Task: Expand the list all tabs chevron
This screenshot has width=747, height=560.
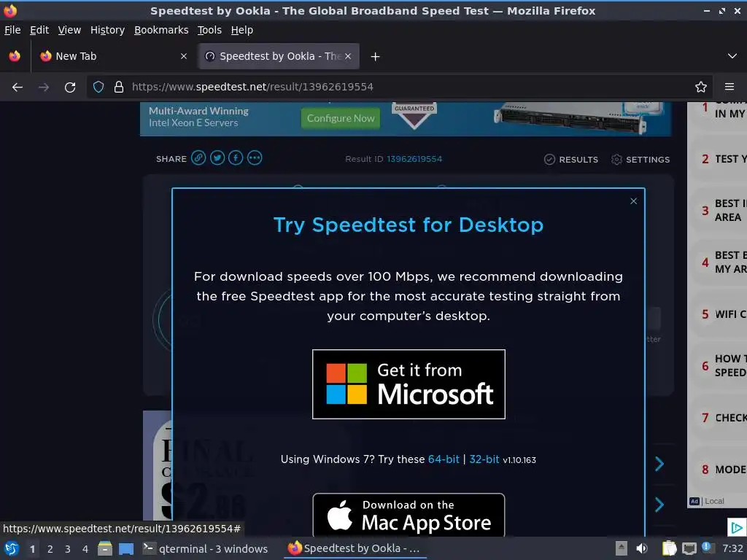Action: click(732, 56)
